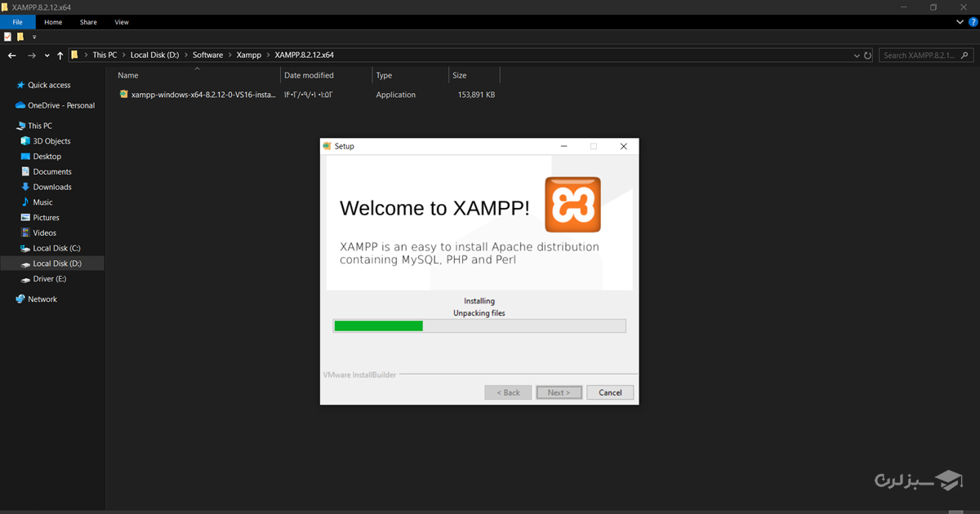This screenshot has height=514, width=980.
Task: Cancel the XAMPP installation
Action: (x=610, y=392)
